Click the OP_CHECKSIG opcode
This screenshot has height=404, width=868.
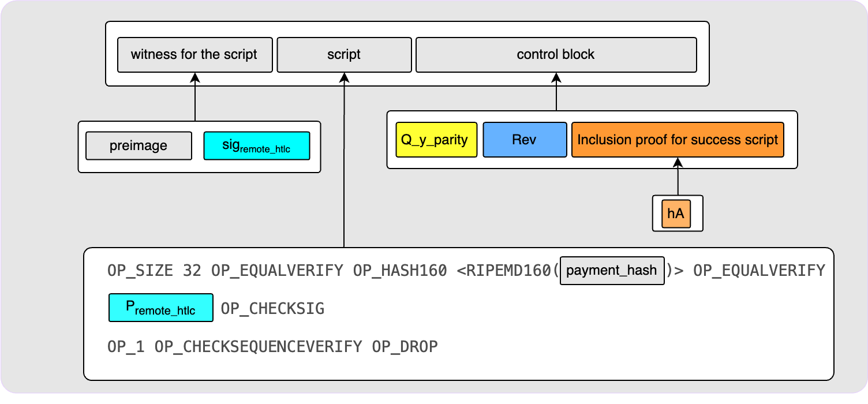(272, 309)
